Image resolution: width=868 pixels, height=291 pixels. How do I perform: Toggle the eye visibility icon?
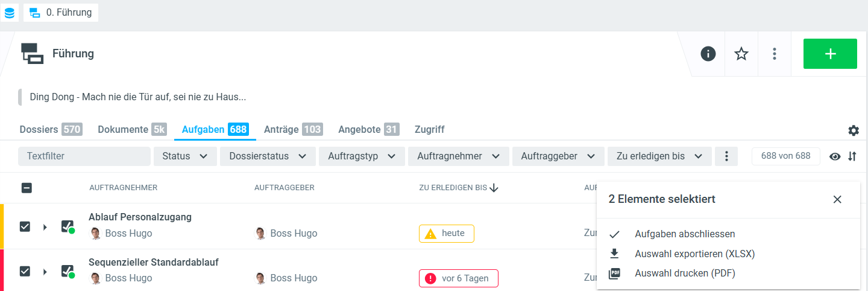835,156
